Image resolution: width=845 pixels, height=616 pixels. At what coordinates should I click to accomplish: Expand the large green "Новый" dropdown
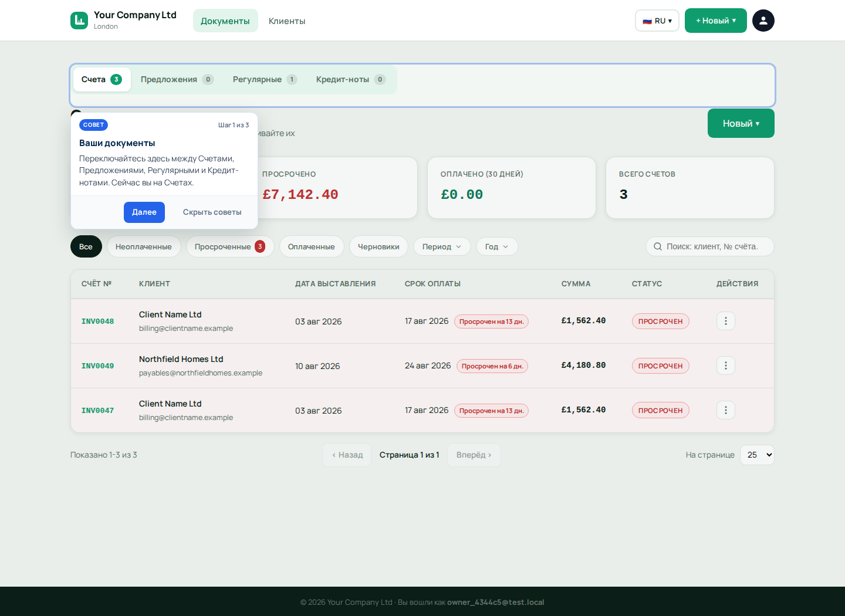point(741,123)
